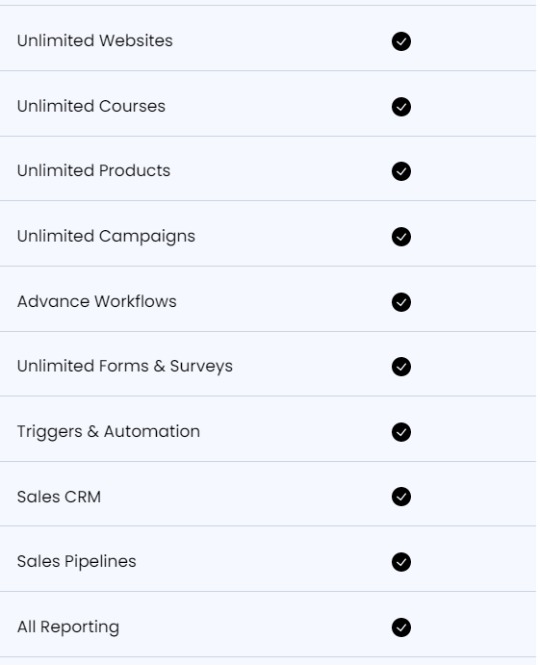
Task: Click the checkmark for All Reporting
Action: [x=401, y=627]
